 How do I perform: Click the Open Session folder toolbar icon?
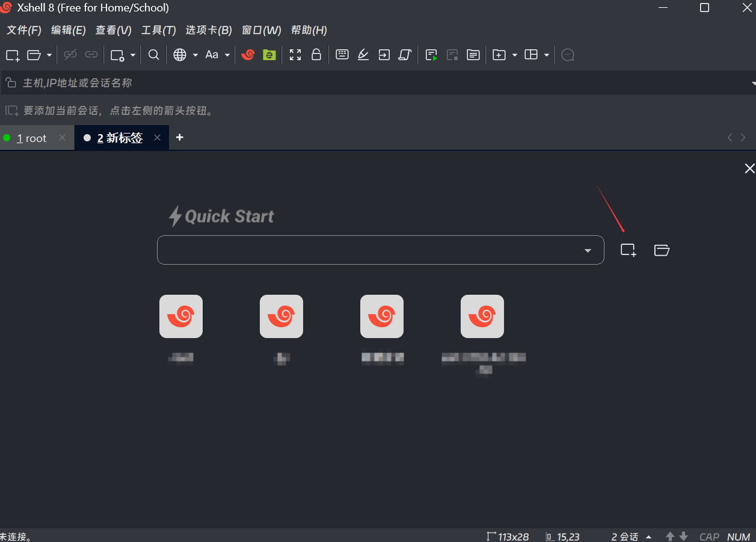(x=34, y=55)
